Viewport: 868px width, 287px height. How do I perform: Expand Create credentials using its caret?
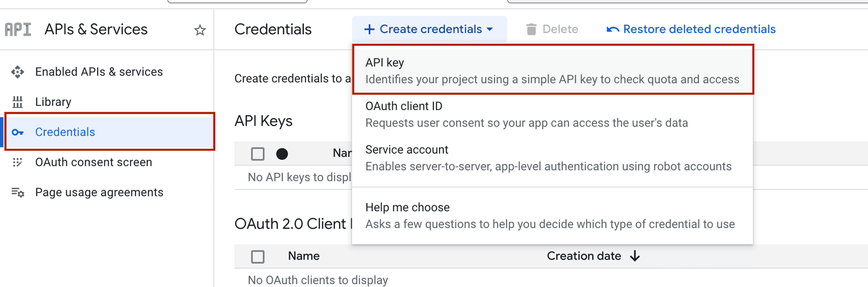pos(490,29)
